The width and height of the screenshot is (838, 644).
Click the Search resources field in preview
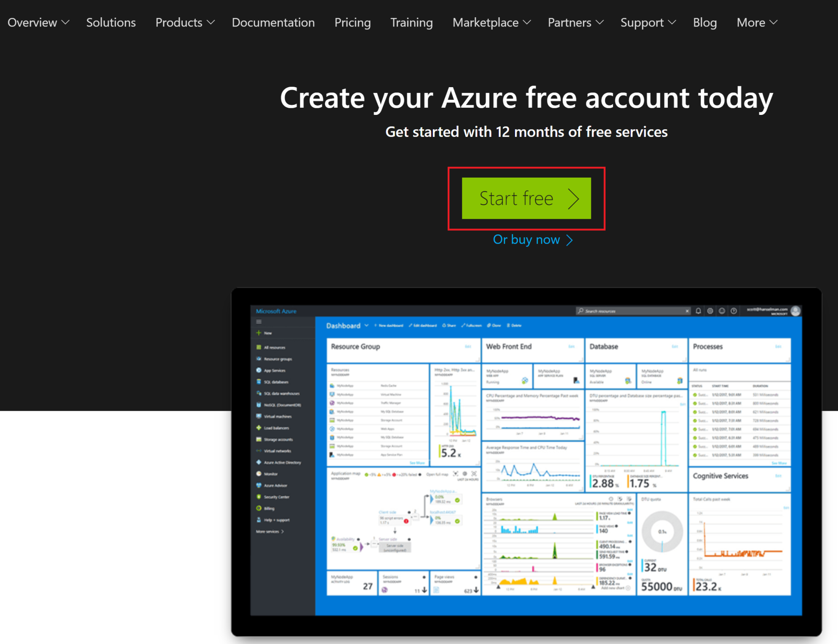pos(633,311)
